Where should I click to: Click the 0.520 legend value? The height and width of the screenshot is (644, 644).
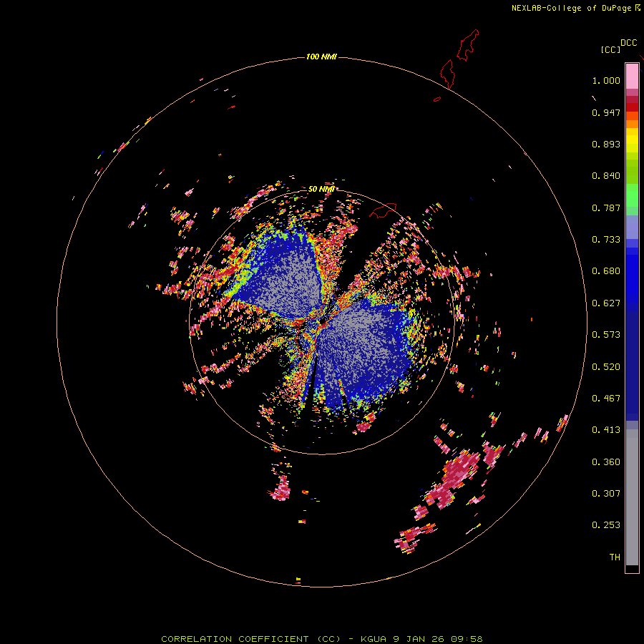click(x=606, y=367)
